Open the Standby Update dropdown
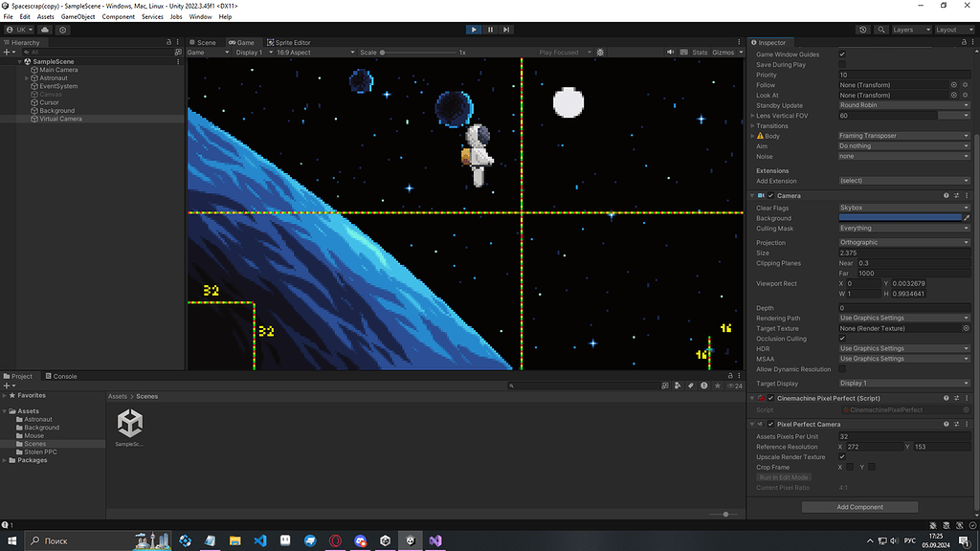The height and width of the screenshot is (551, 980). click(903, 104)
